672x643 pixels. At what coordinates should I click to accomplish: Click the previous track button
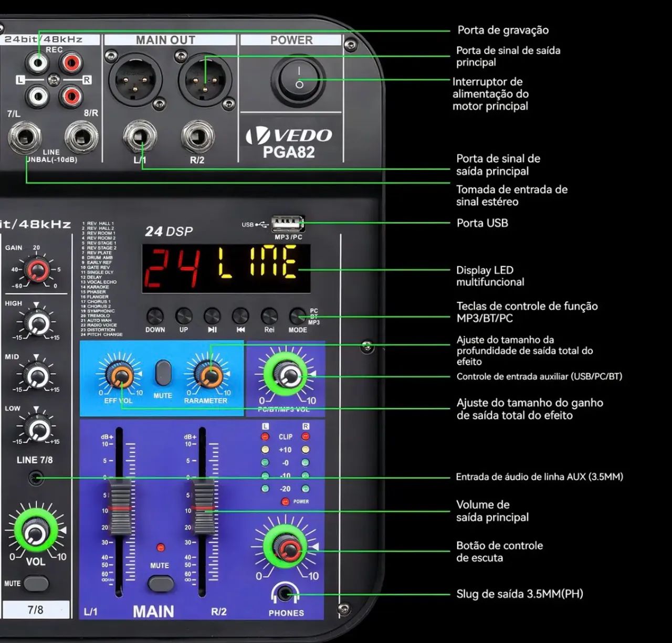point(240,316)
